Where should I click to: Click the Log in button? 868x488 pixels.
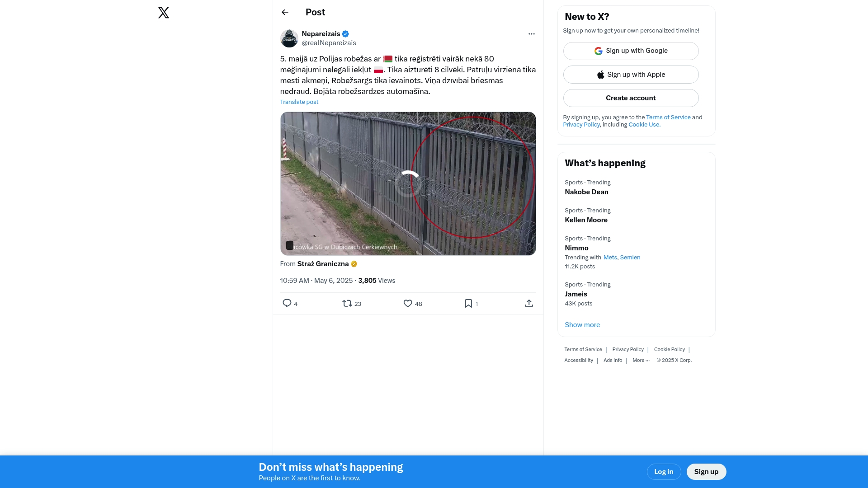point(664,472)
